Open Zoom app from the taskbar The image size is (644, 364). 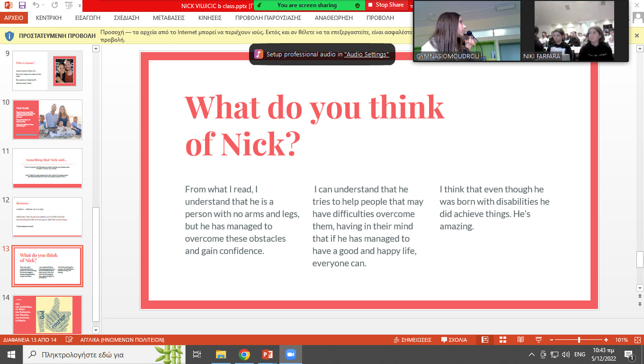[x=290, y=355]
